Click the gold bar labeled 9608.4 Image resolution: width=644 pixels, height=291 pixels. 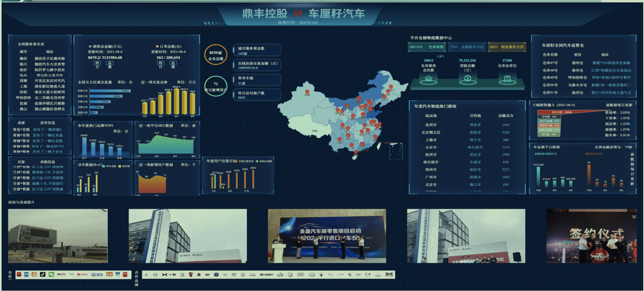176,102
